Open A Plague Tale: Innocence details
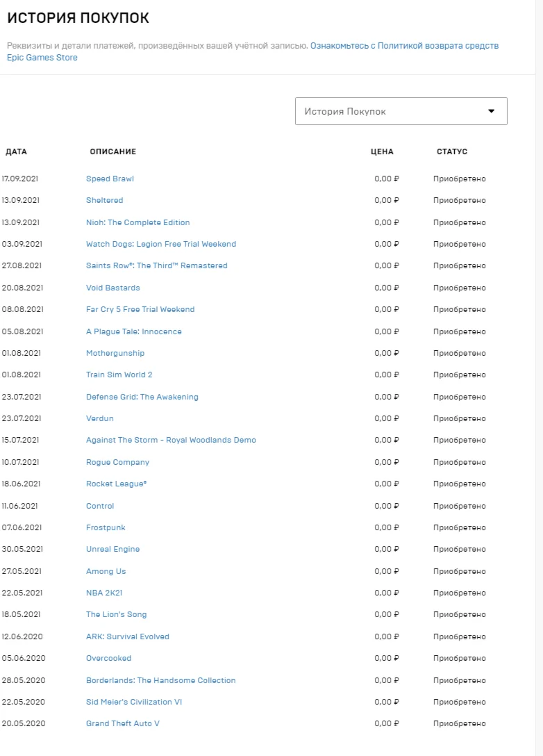 point(133,331)
